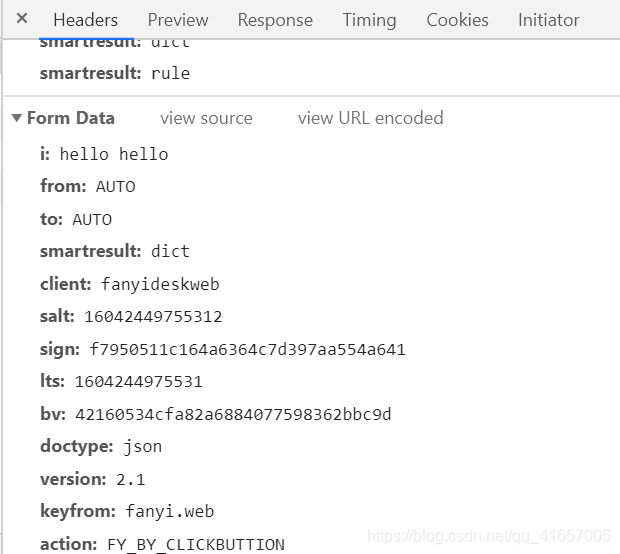This screenshot has height=554, width=620.
Task: Select the salt value 16042449755312
Action: click(153, 317)
